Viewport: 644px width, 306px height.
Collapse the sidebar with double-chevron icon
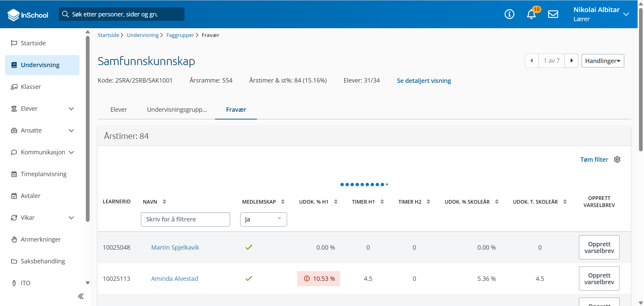point(81,296)
